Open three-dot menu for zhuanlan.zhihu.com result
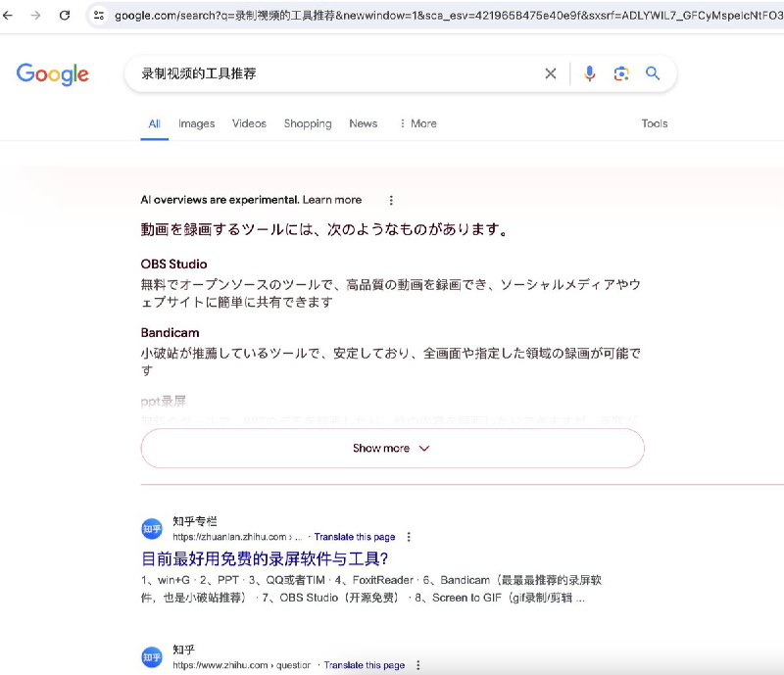 (409, 537)
